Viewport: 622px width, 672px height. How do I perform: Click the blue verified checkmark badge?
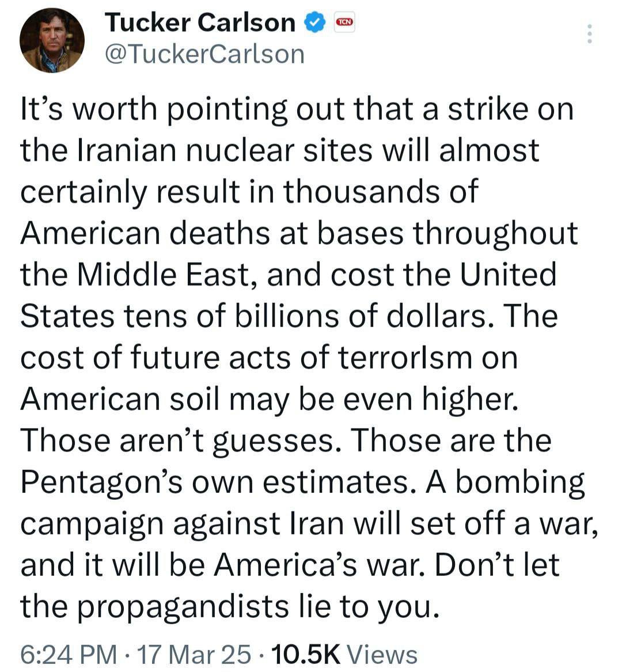click(314, 23)
